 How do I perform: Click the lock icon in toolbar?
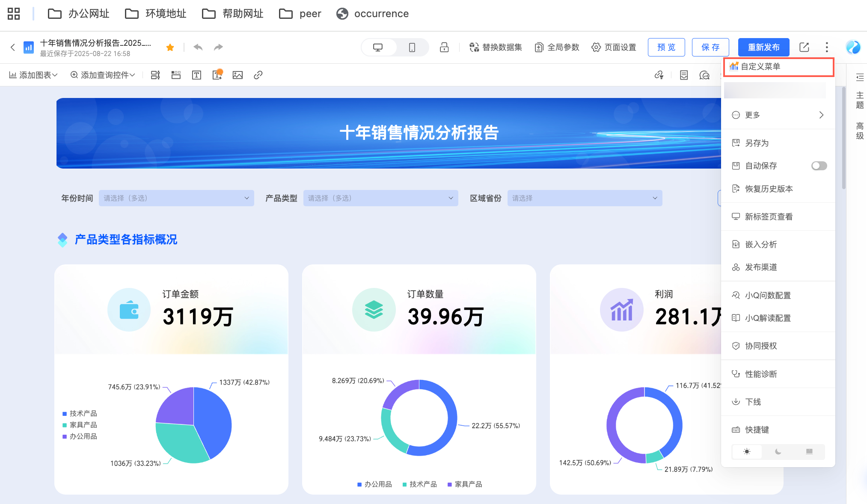click(x=444, y=47)
